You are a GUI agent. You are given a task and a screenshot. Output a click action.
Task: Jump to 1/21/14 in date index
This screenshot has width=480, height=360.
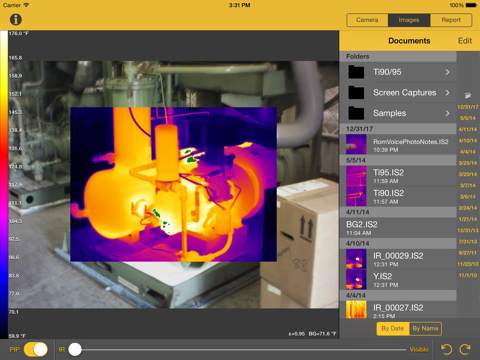(468, 219)
